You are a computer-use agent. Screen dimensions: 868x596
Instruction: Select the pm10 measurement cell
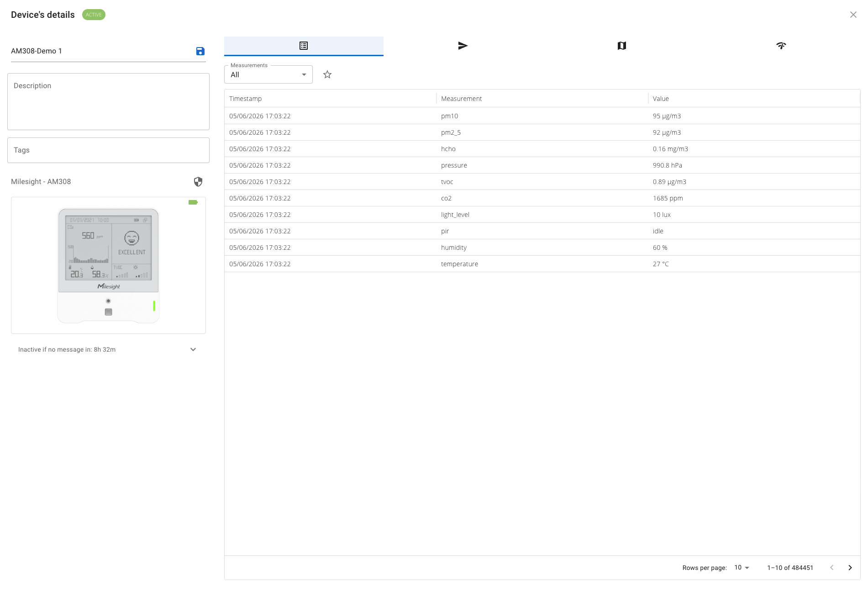pos(542,116)
